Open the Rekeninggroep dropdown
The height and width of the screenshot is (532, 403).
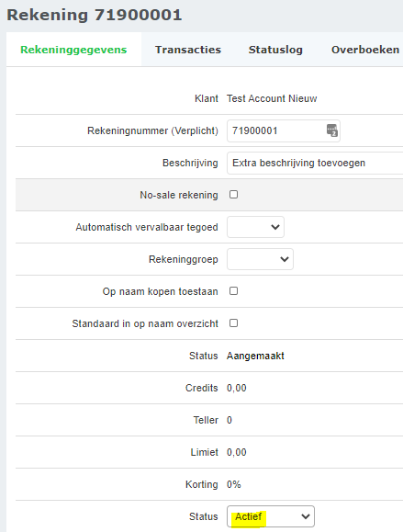point(260,259)
